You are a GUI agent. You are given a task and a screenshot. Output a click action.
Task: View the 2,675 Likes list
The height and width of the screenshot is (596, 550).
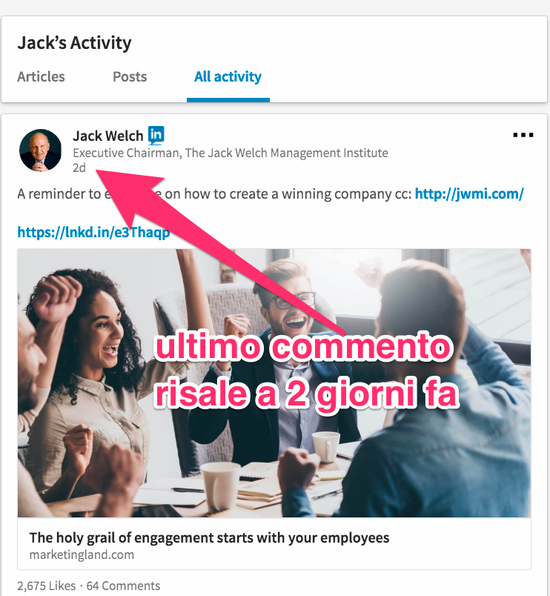(47, 586)
